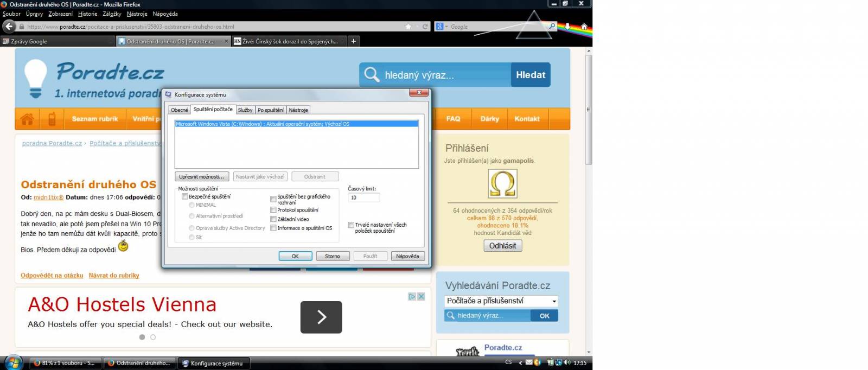The width and height of the screenshot is (868, 370).
Task: Toggle Spuštění bez grafického rozhraní checkbox
Action: (273, 199)
